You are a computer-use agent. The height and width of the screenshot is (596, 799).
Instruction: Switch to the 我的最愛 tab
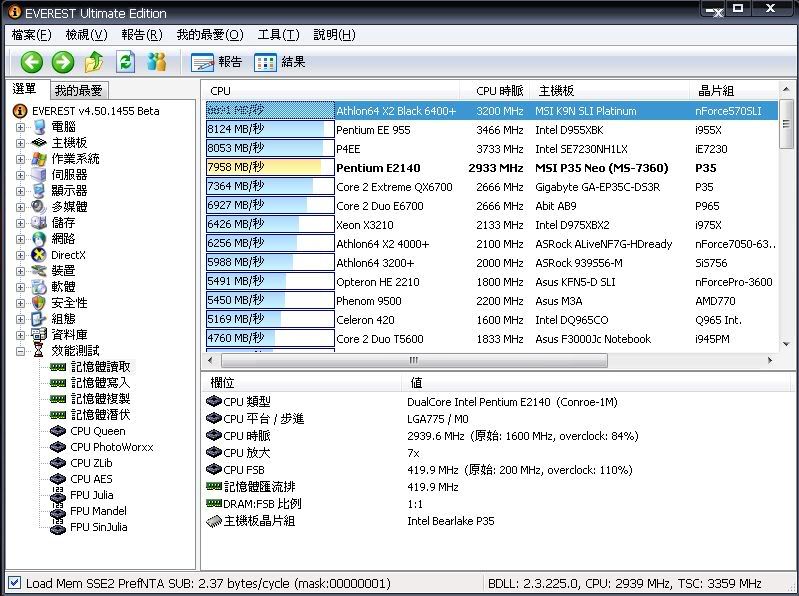(x=78, y=90)
